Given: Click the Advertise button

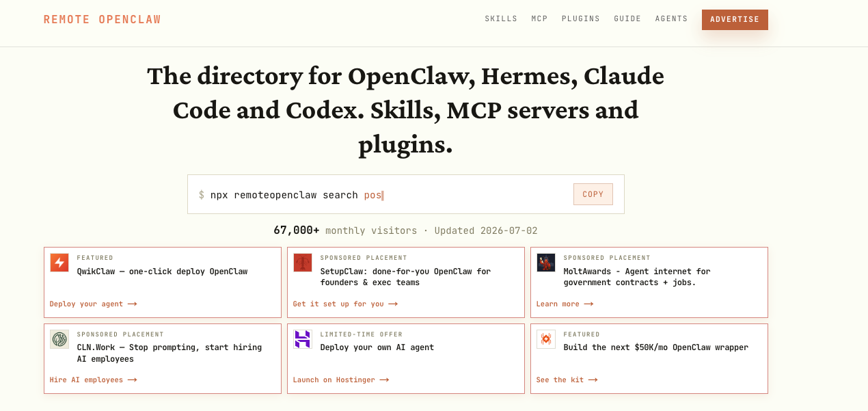Looking at the screenshot, I should [x=735, y=20].
